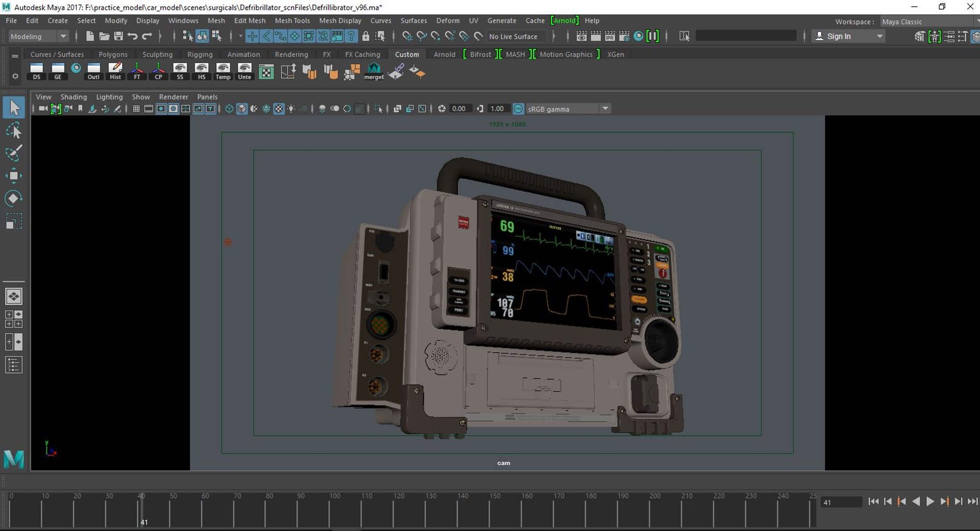Toggle textured display in viewport
Viewport: 980px width, 531px height.
tap(279, 109)
